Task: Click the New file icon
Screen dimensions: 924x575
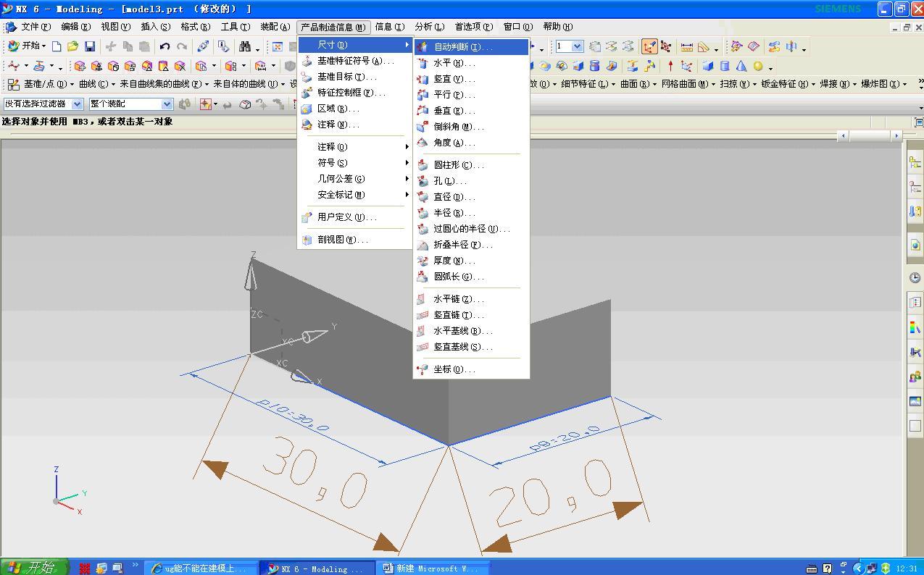Action: (57, 46)
